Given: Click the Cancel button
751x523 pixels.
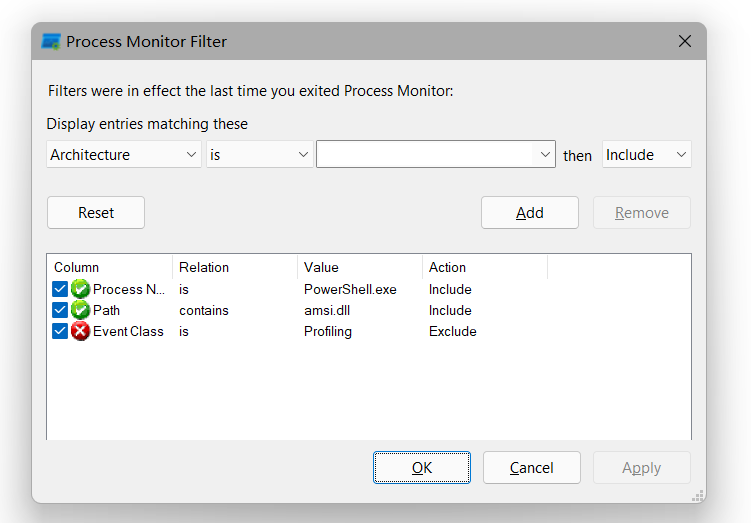Looking at the screenshot, I should (532, 467).
